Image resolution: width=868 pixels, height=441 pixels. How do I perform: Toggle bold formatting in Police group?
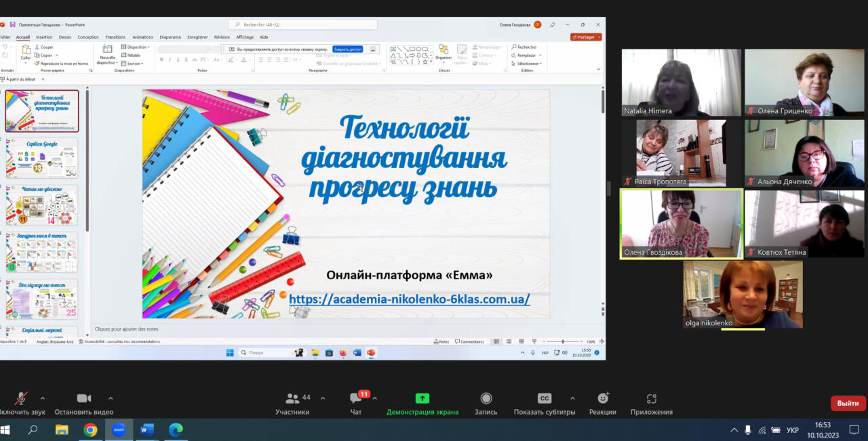(x=161, y=60)
